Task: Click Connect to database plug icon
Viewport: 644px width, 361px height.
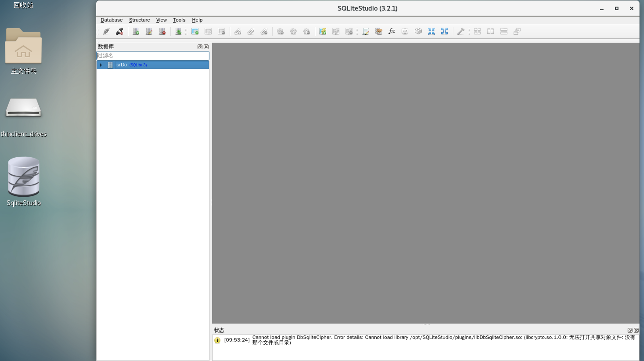Action: [x=106, y=32]
